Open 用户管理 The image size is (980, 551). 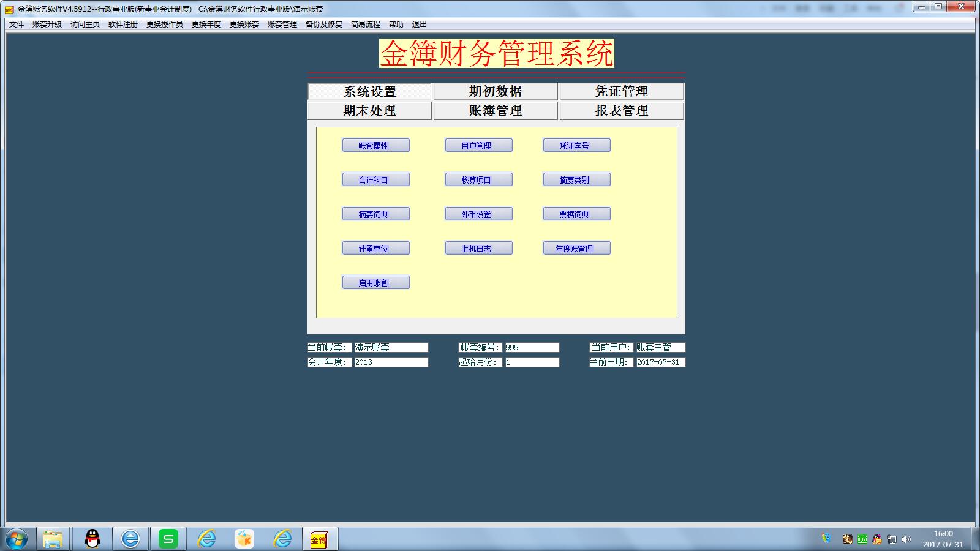click(x=480, y=145)
